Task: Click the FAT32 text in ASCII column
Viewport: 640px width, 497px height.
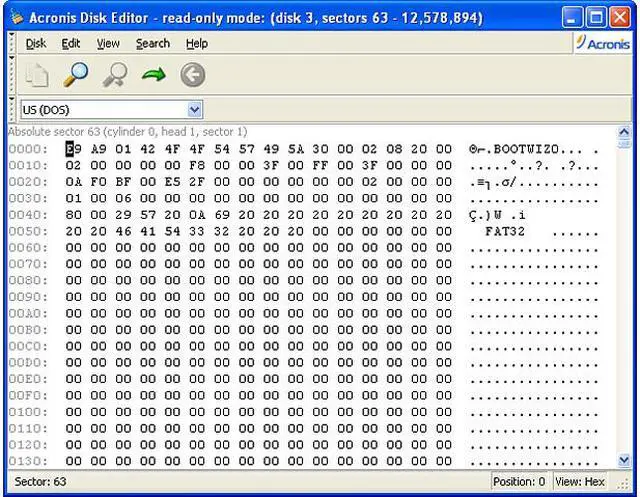Action: click(504, 228)
